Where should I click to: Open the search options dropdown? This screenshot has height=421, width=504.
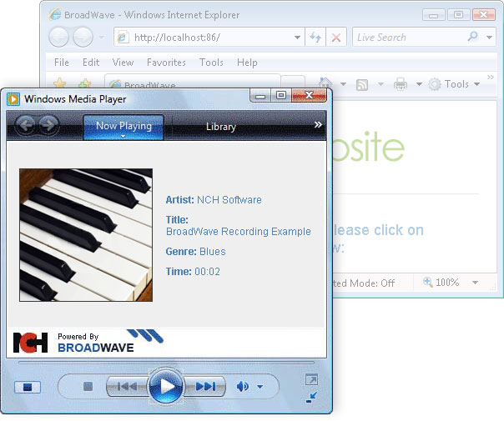click(489, 38)
